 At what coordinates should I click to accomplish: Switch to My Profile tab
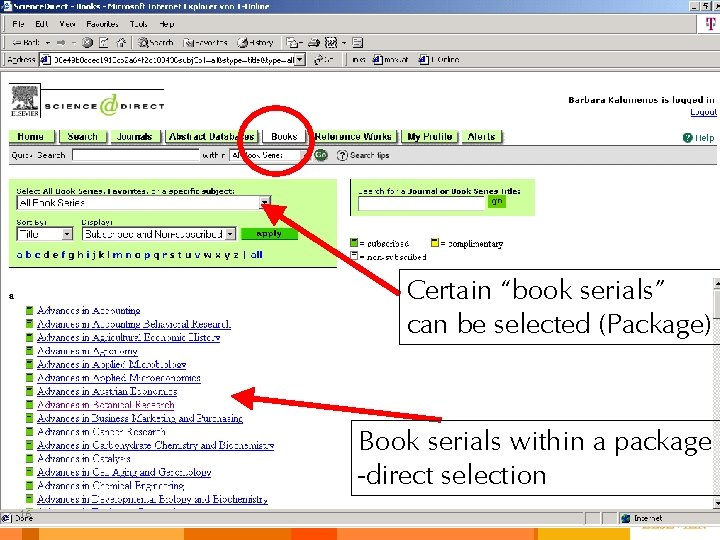[430, 136]
